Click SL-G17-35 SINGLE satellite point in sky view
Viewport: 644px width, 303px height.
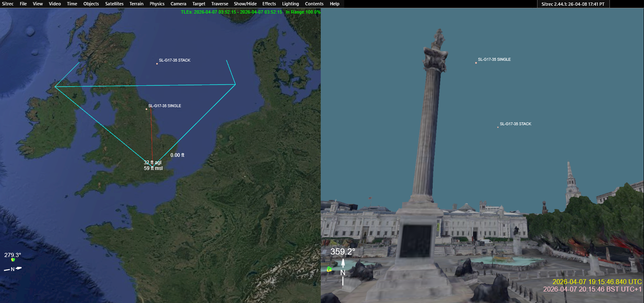tap(476, 63)
